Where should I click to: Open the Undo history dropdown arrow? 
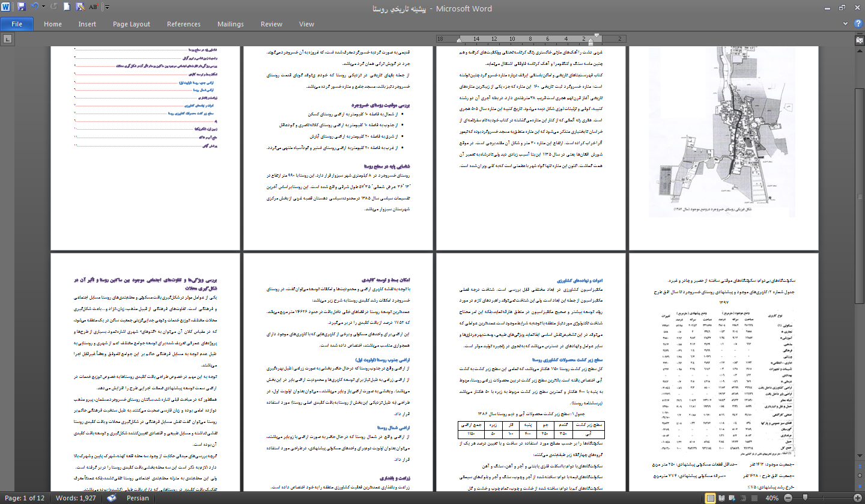click(44, 7)
